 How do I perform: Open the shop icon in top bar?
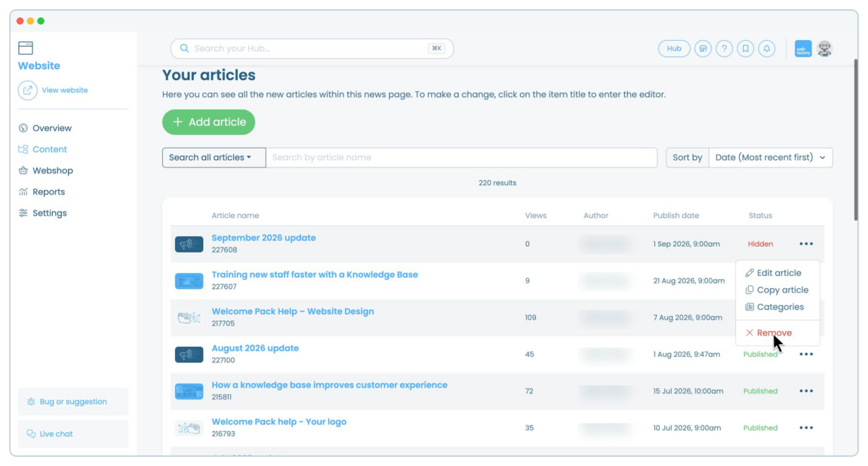(703, 49)
